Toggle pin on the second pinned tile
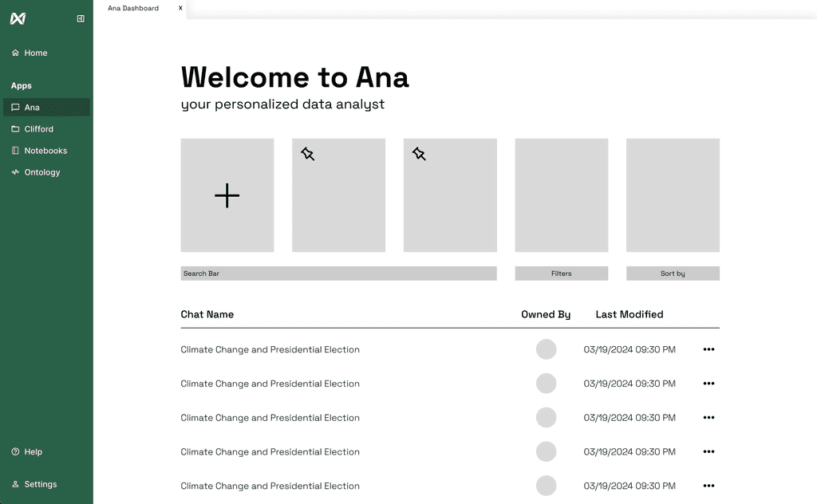The width and height of the screenshot is (817, 504). [419, 154]
